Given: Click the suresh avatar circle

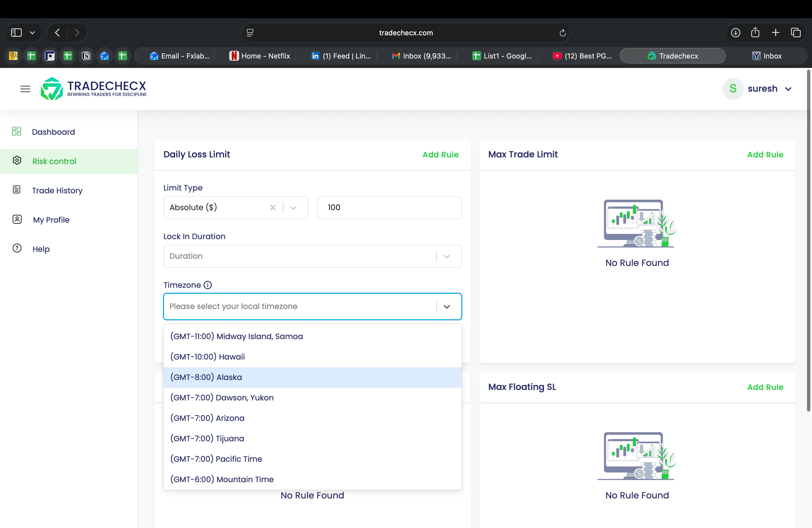Looking at the screenshot, I should point(733,89).
